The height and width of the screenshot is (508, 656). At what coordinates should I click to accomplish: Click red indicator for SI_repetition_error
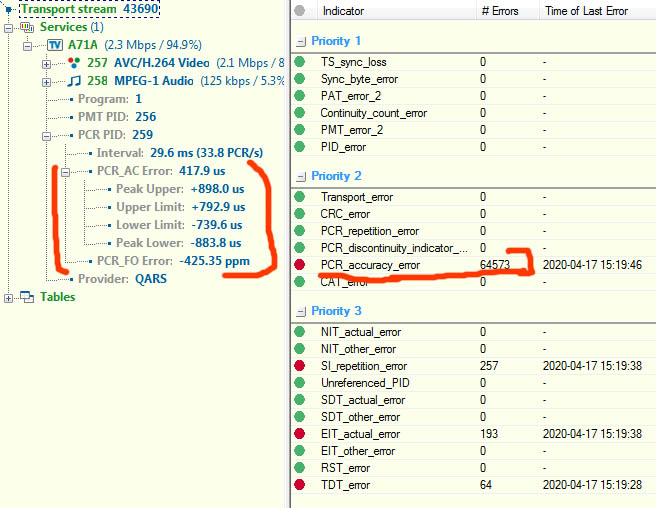[300, 366]
